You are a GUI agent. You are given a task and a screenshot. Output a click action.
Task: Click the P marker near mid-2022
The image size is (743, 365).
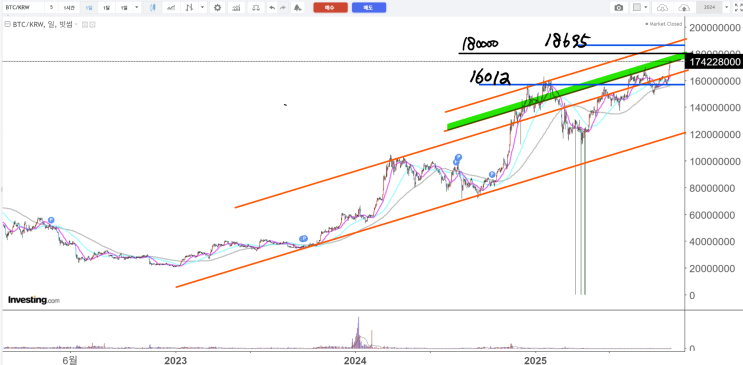click(x=51, y=220)
